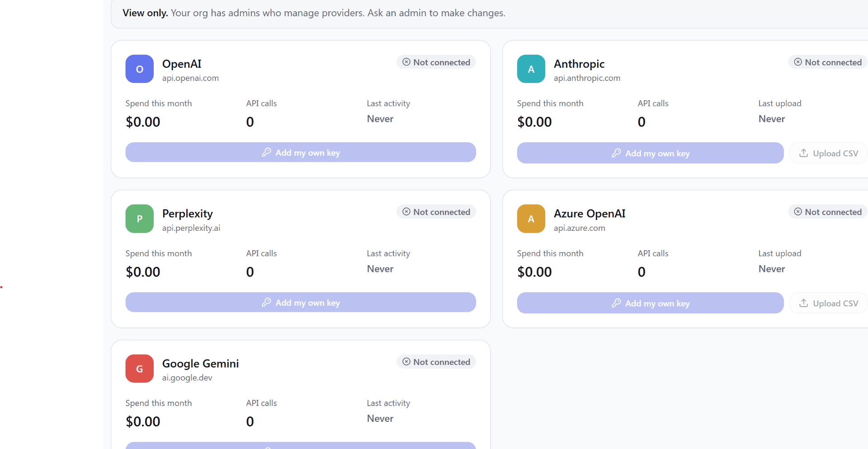868x449 pixels.
Task: Click Google Gemini's Not connected badge
Action: [x=436, y=362]
